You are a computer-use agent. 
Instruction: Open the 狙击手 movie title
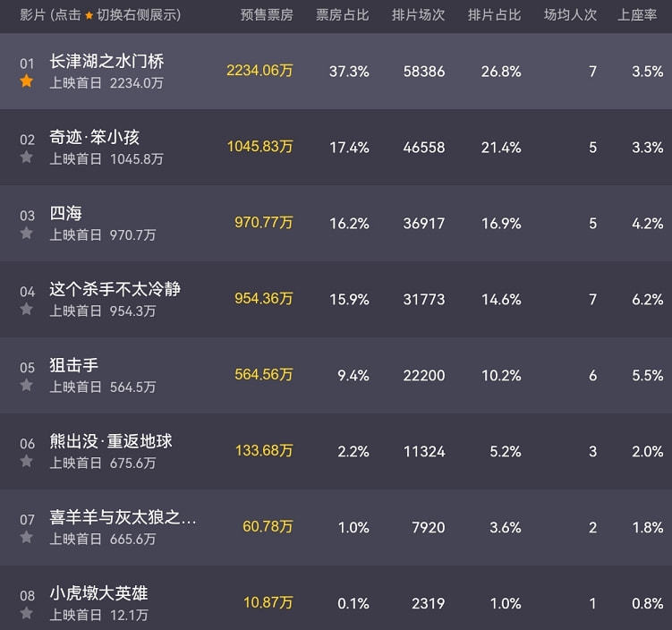pyautogui.click(x=74, y=365)
